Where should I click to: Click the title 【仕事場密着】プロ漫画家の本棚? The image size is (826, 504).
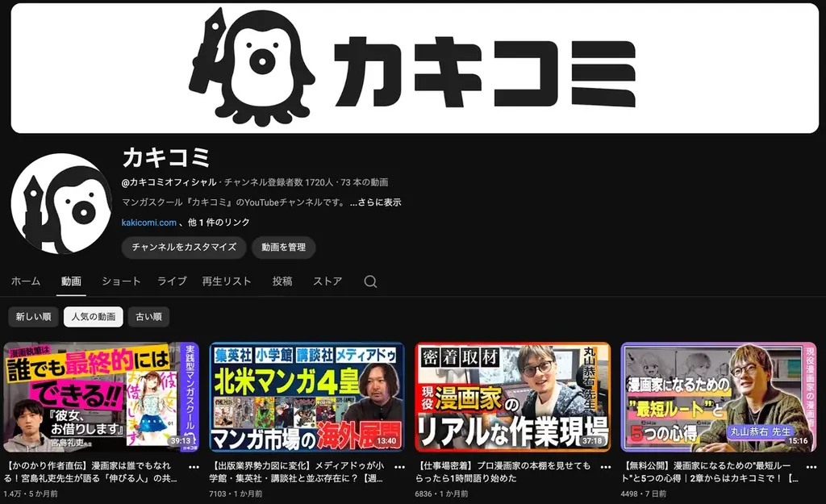(503, 472)
